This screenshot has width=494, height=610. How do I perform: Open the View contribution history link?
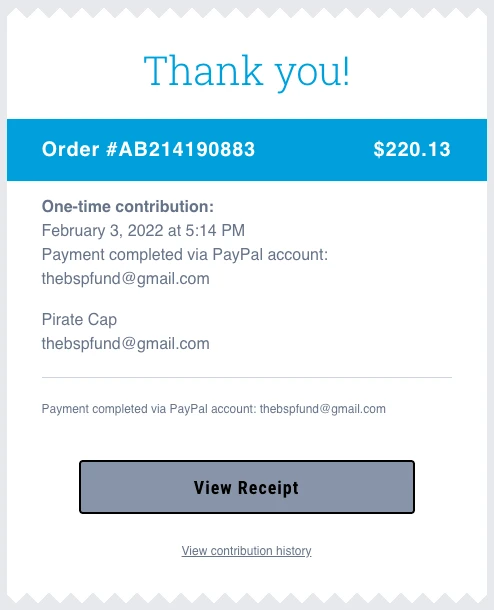(x=246, y=551)
